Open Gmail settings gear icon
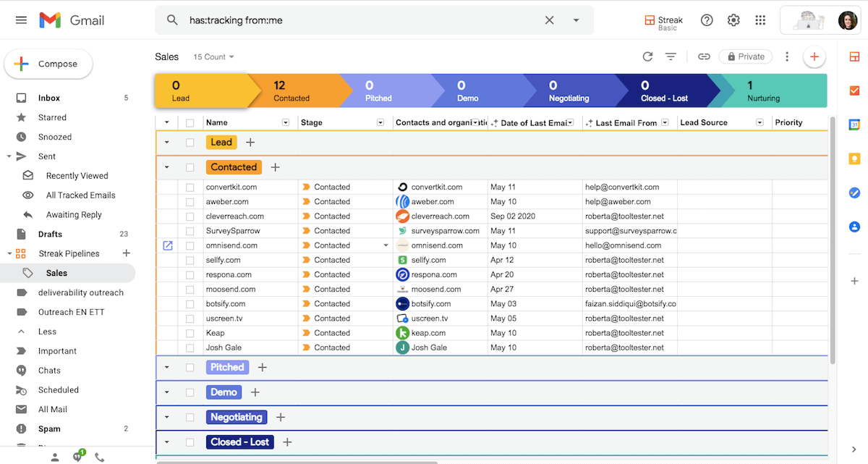Viewport: 868px width, 464px height. pos(733,20)
